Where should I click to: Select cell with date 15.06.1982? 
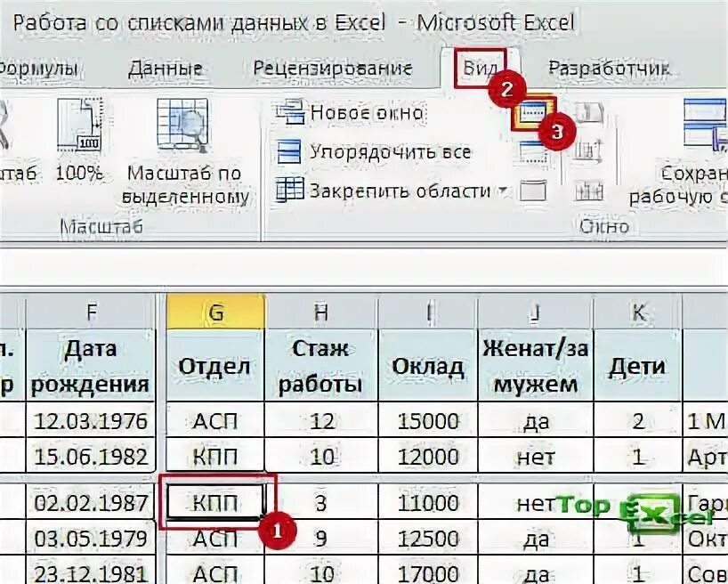[92, 456]
